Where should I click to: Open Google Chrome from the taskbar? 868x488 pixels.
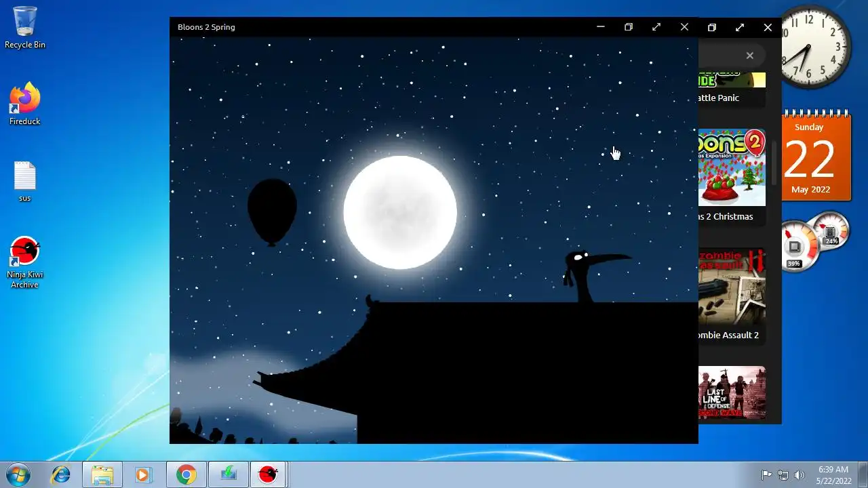click(x=186, y=474)
